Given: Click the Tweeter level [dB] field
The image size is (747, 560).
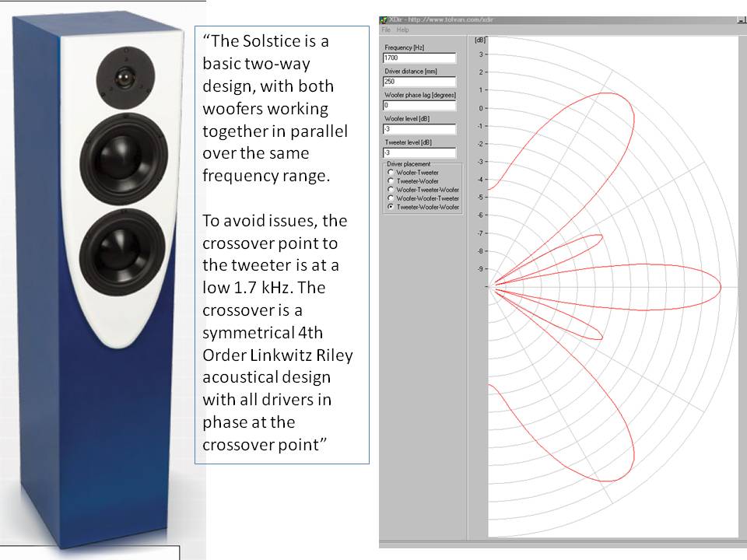Looking at the screenshot, I should tap(419, 153).
